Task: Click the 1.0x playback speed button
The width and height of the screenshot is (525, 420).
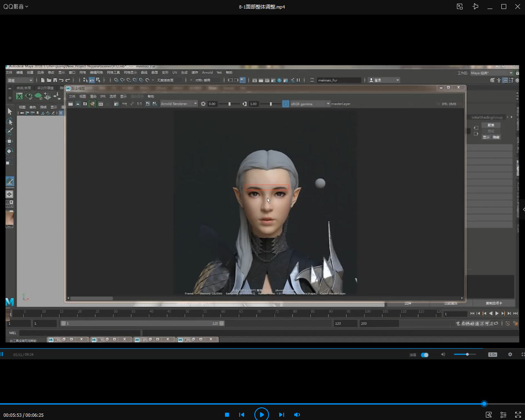Action: tap(492, 355)
